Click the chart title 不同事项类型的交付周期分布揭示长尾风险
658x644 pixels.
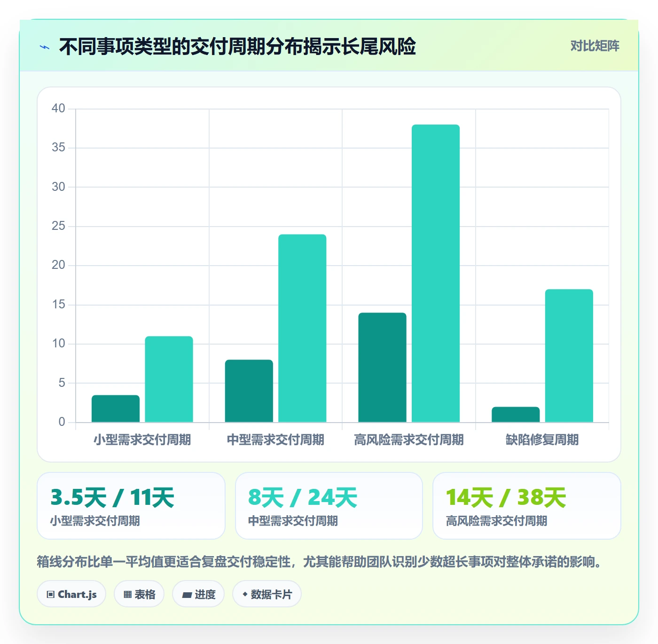pos(237,47)
